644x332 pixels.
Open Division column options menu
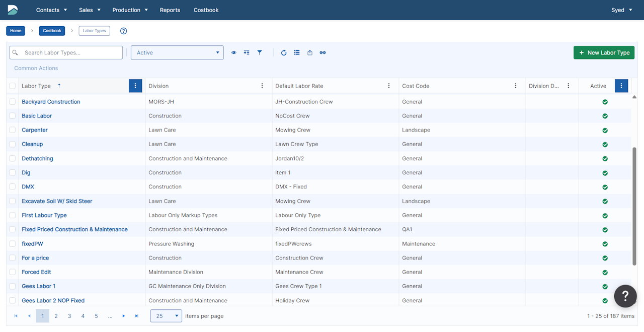pyautogui.click(x=262, y=86)
